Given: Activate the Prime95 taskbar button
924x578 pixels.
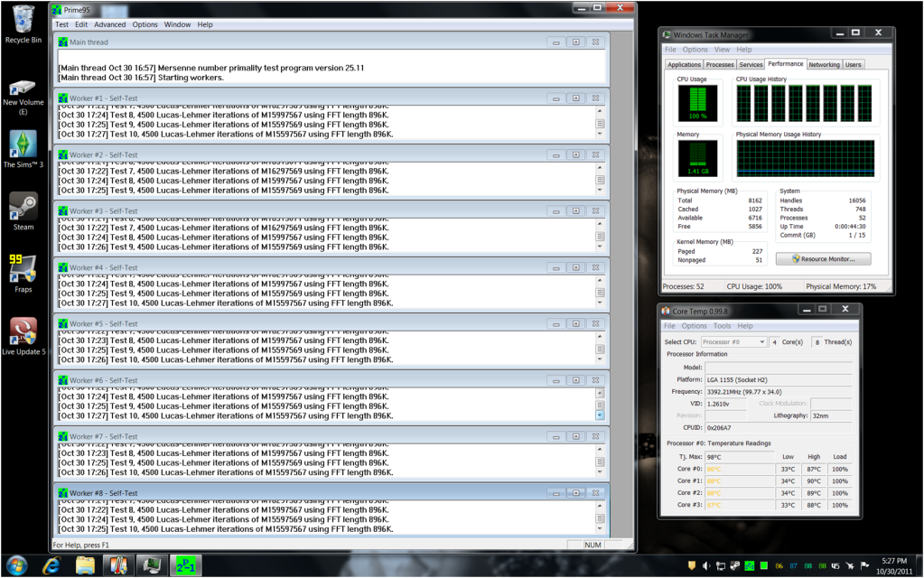Looking at the screenshot, I should pos(186,565).
